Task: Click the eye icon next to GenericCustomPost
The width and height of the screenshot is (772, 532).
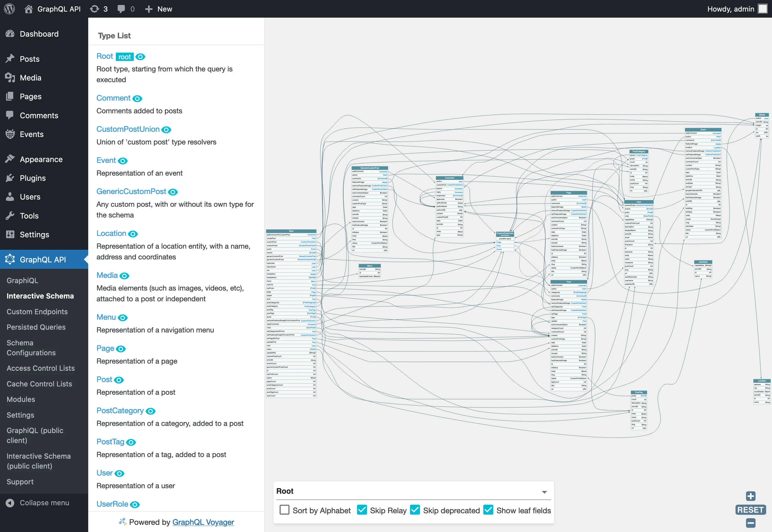Action: tap(173, 192)
